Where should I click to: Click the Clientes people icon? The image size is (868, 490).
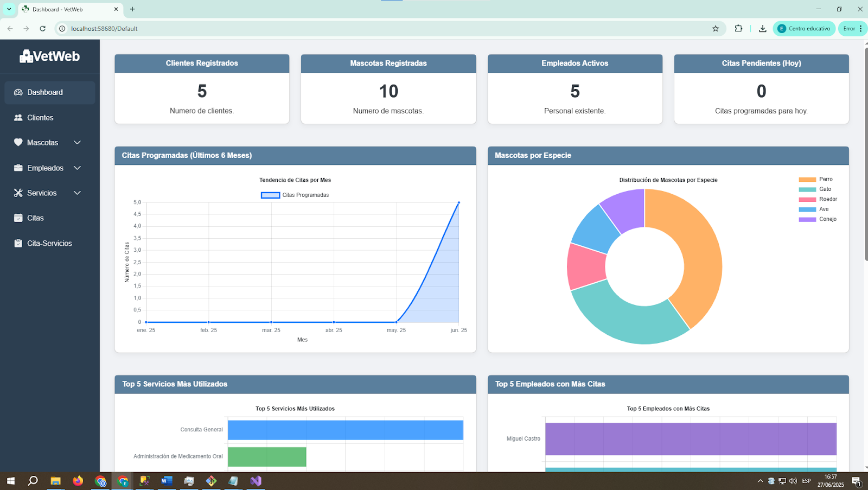(18, 118)
